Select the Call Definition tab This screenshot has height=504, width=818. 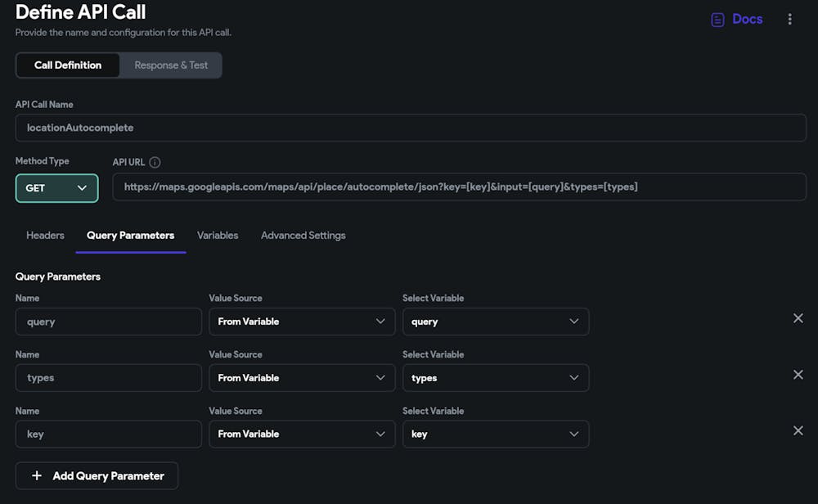tap(68, 65)
